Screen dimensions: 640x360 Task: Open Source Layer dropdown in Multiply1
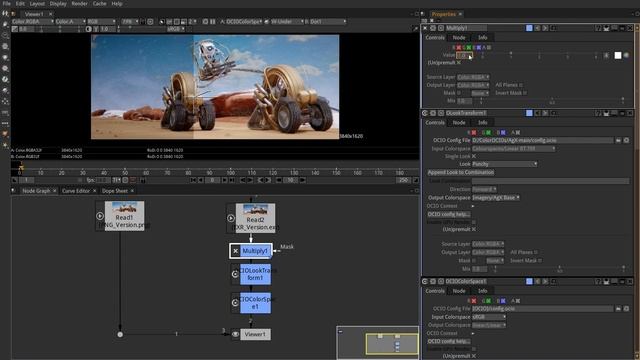tap(473, 77)
